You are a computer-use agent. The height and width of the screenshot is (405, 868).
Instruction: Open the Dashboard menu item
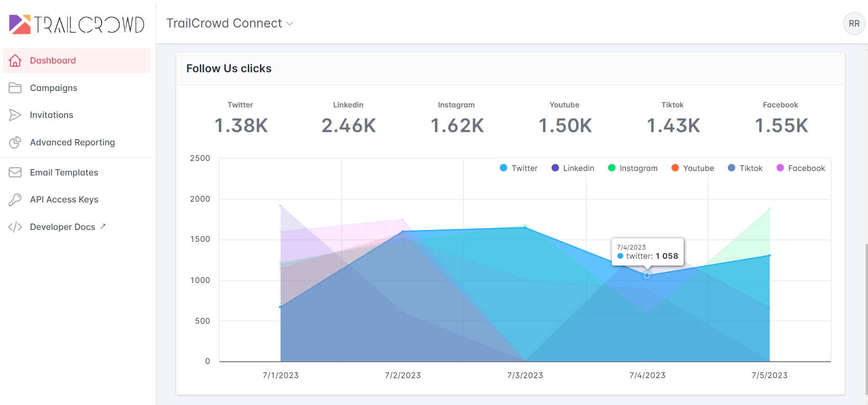tap(77, 60)
